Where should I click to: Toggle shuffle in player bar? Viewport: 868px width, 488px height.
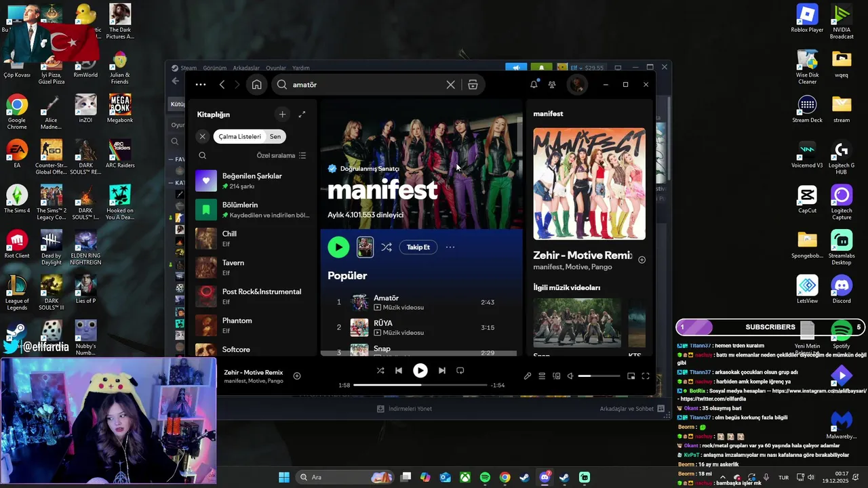(x=380, y=371)
